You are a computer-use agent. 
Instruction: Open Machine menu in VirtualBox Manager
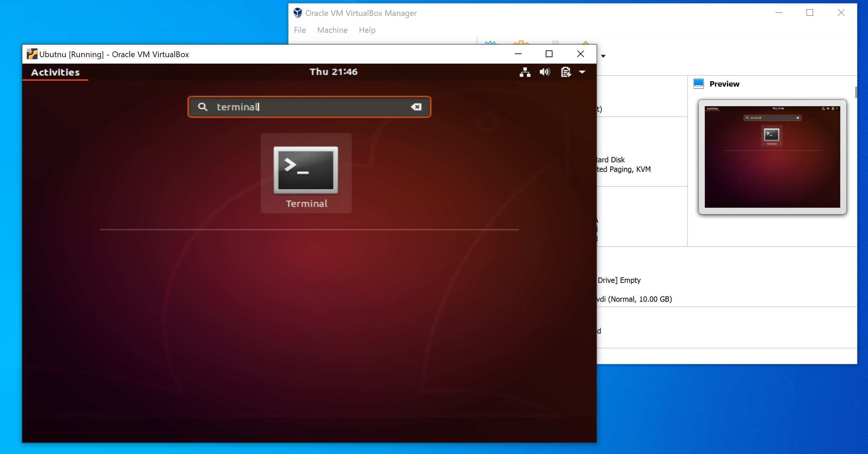pyautogui.click(x=332, y=30)
